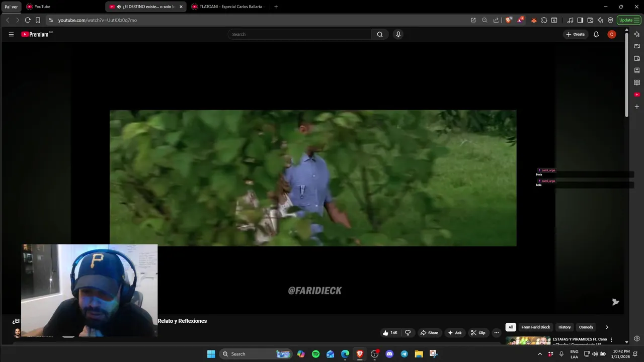This screenshot has height=362, width=644.
Task: Select the History chip
Action: point(565,327)
